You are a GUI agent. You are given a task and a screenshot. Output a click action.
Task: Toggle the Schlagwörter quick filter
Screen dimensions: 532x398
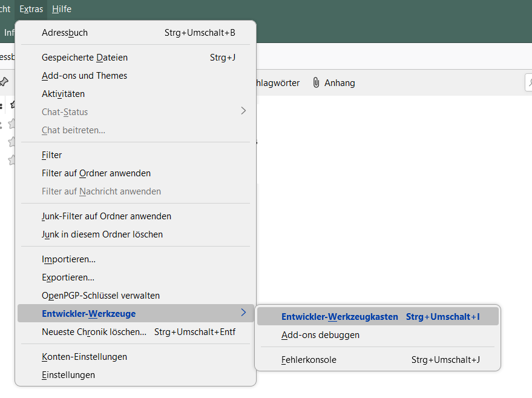277,82
